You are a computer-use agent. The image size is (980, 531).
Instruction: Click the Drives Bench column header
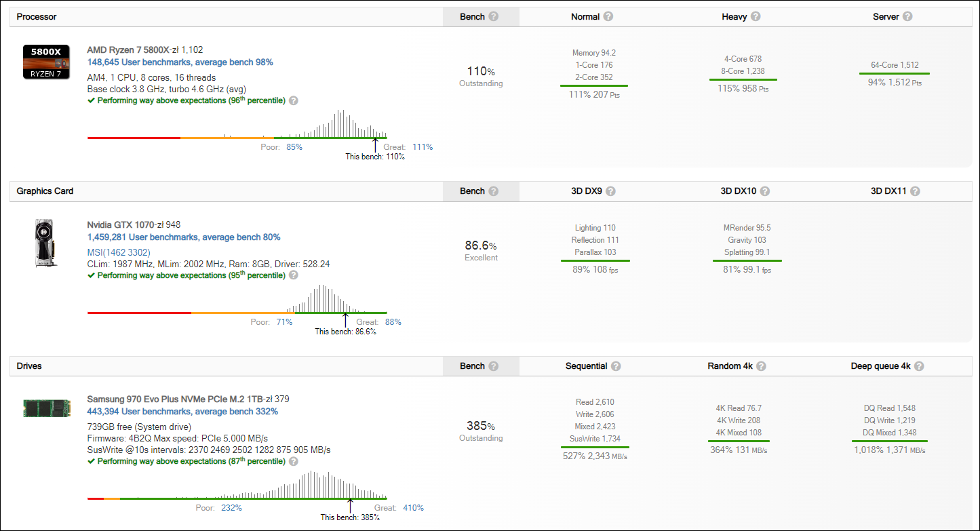pyautogui.click(x=481, y=366)
